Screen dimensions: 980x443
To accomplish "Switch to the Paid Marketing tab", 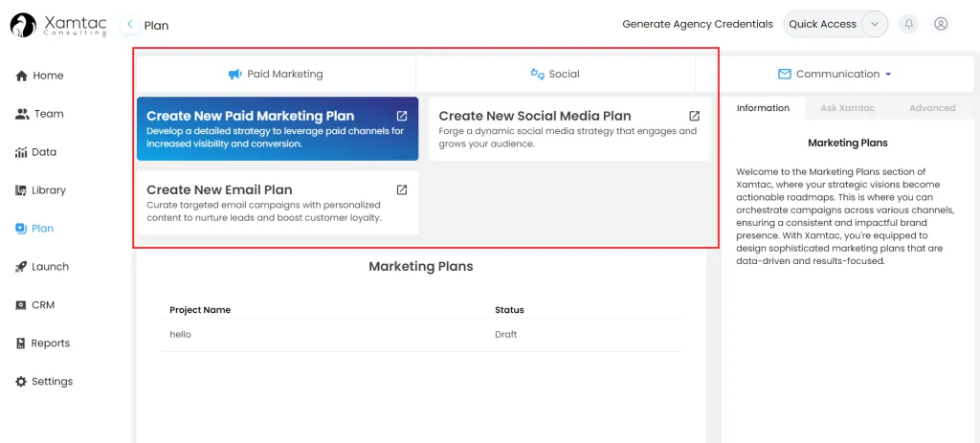I will coord(276,74).
